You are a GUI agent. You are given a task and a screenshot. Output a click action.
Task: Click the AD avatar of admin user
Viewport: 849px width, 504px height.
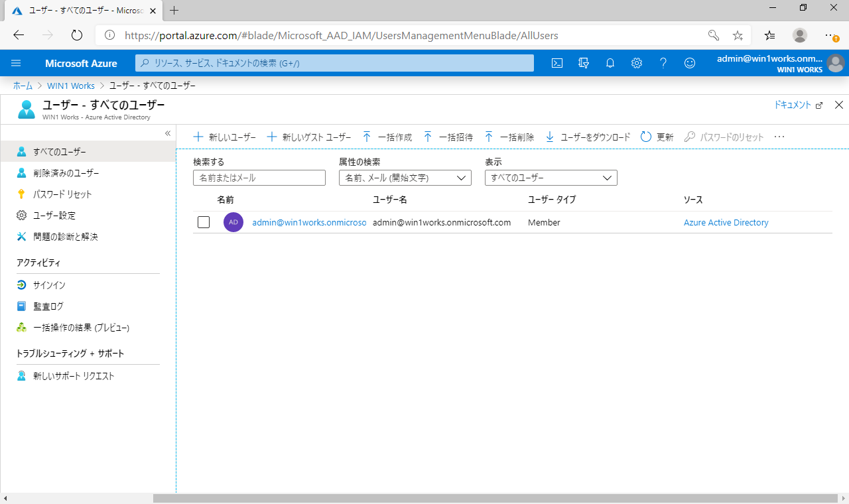point(233,222)
